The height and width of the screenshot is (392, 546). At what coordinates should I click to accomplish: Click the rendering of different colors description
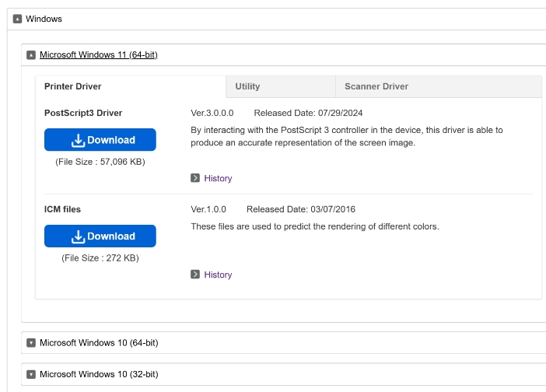315,226
